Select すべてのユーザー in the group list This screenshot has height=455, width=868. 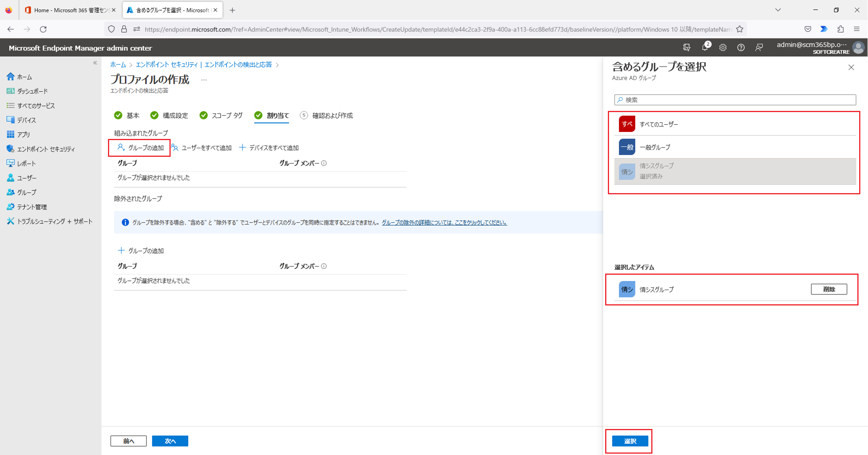click(x=735, y=124)
